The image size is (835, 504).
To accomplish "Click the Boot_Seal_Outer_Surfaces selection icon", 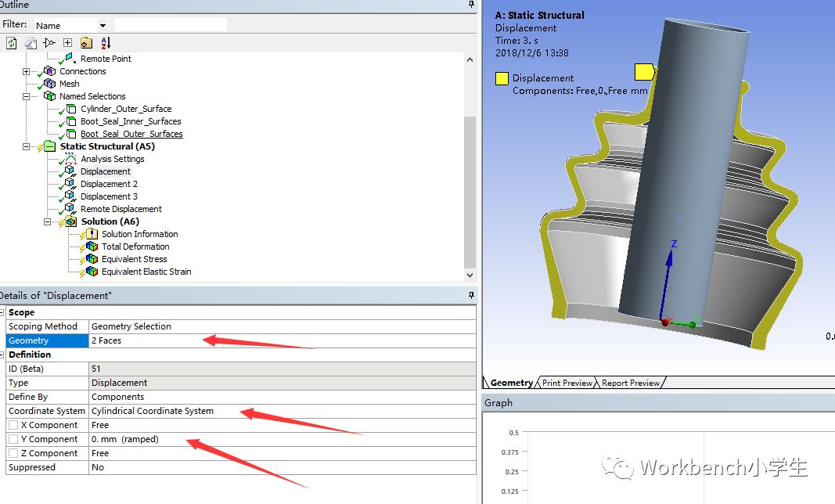I will [x=71, y=134].
